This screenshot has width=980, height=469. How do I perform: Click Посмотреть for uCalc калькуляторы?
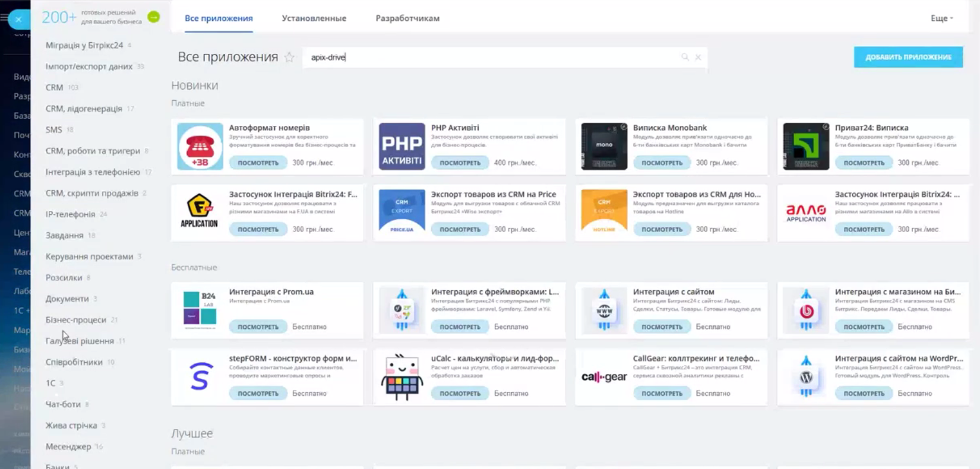(460, 393)
